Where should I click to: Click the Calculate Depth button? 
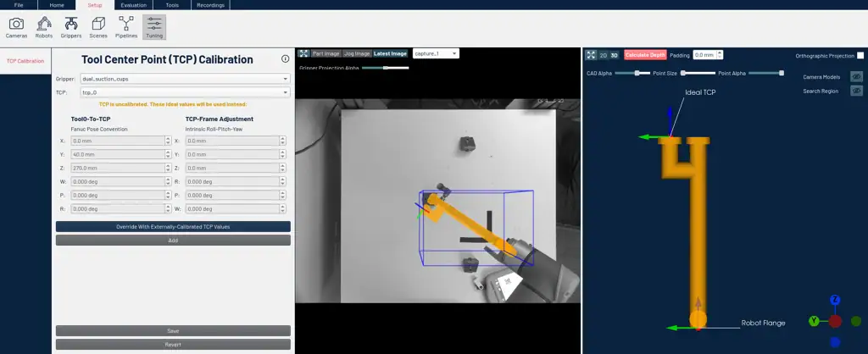pos(645,54)
